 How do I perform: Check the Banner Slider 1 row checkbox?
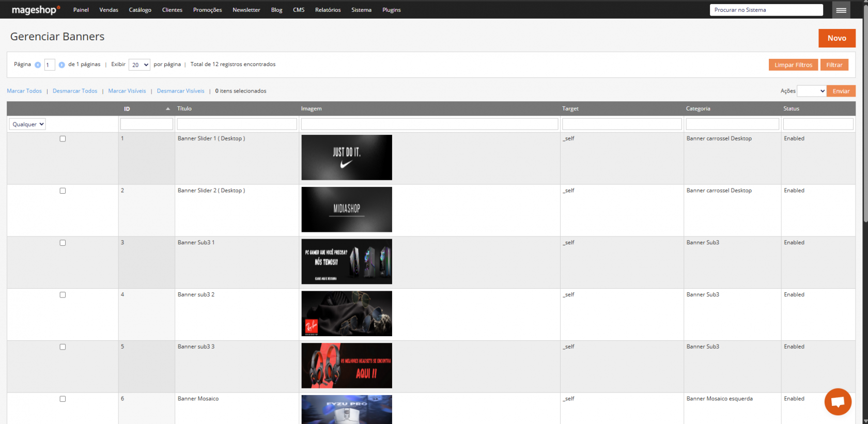click(63, 138)
